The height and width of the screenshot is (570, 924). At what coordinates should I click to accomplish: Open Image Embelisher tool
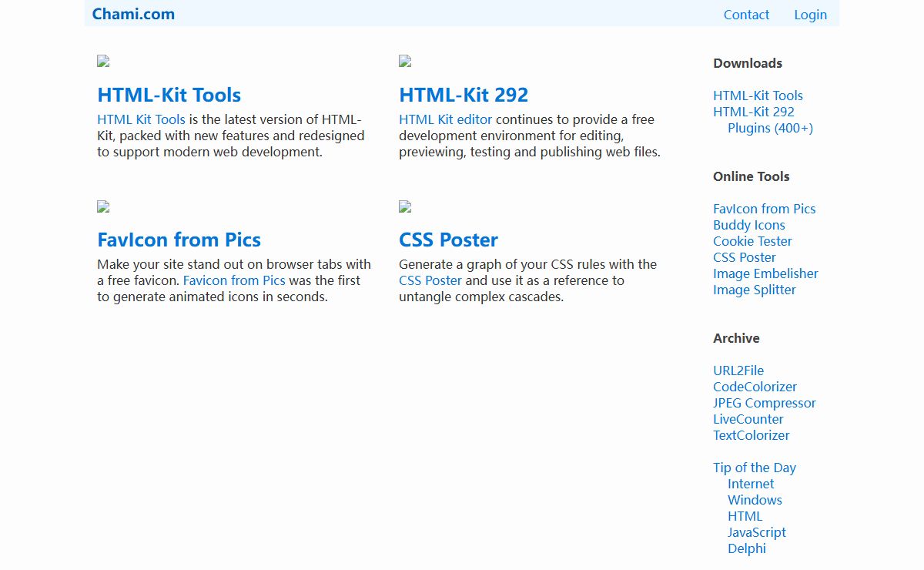click(765, 273)
